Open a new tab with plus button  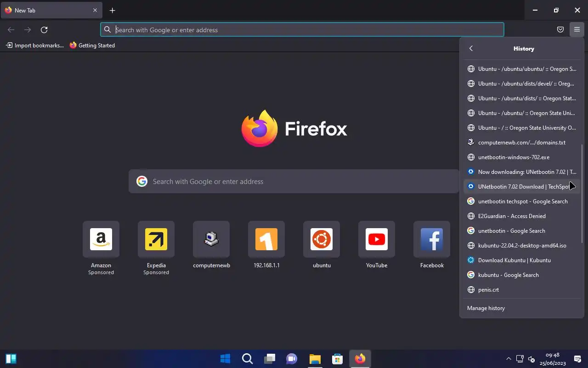coord(112,10)
